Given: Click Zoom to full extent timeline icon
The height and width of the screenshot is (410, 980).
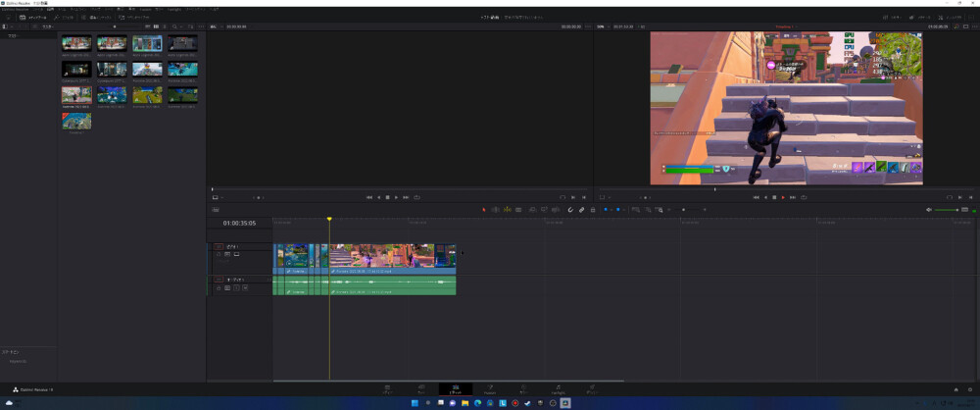Looking at the screenshot, I should pyautogui.click(x=634, y=210).
